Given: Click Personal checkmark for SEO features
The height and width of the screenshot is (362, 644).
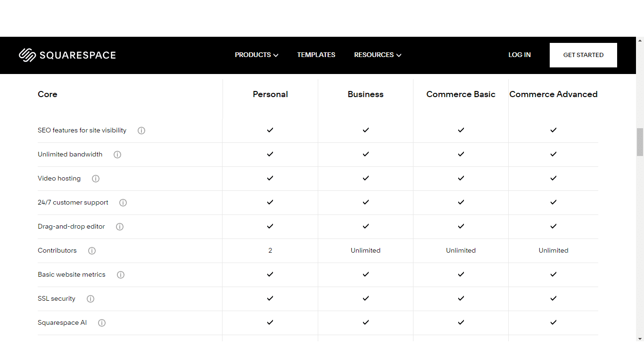Looking at the screenshot, I should point(270,130).
